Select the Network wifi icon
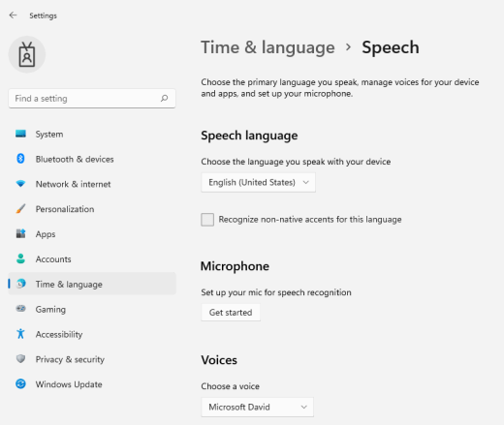 tap(20, 184)
